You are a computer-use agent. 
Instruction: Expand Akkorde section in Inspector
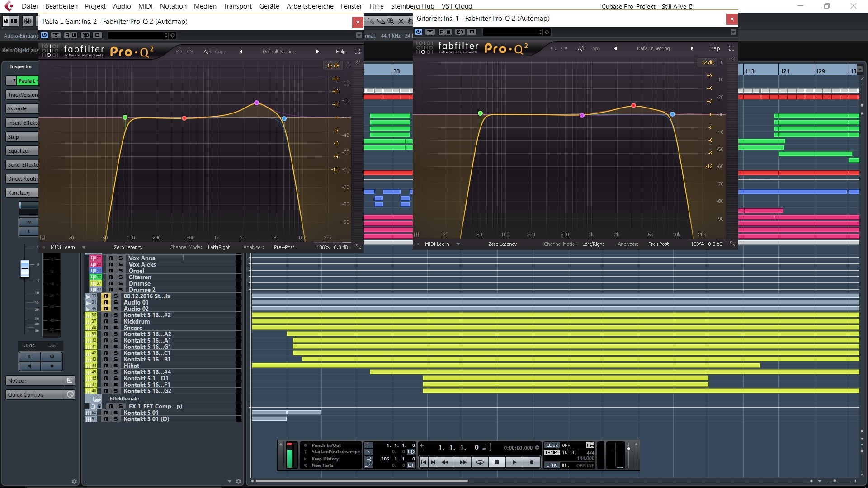pyautogui.click(x=22, y=108)
